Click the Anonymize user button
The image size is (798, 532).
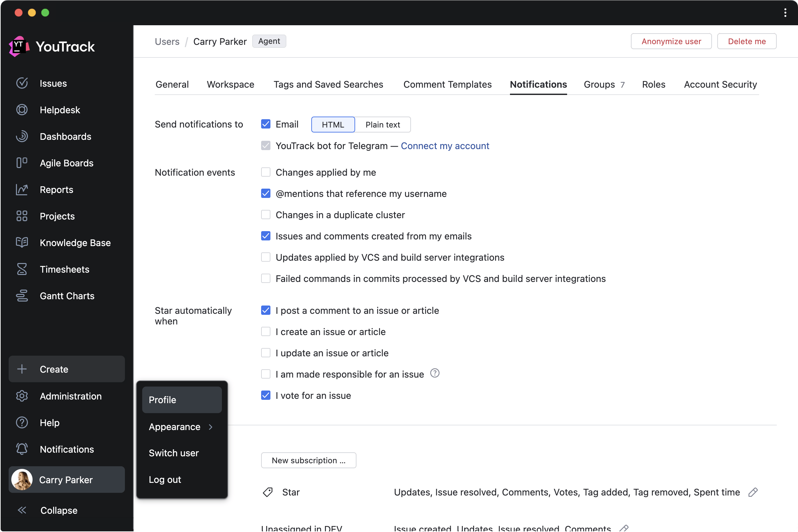pyautogui.click(x=671, y=42)
